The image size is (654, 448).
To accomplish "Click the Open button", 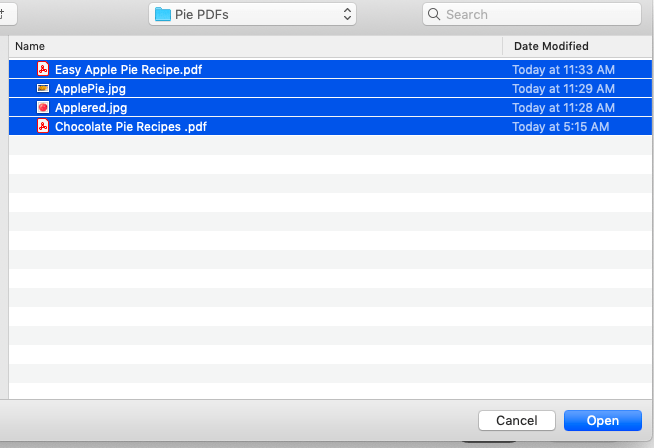I will tap(603, 420).
